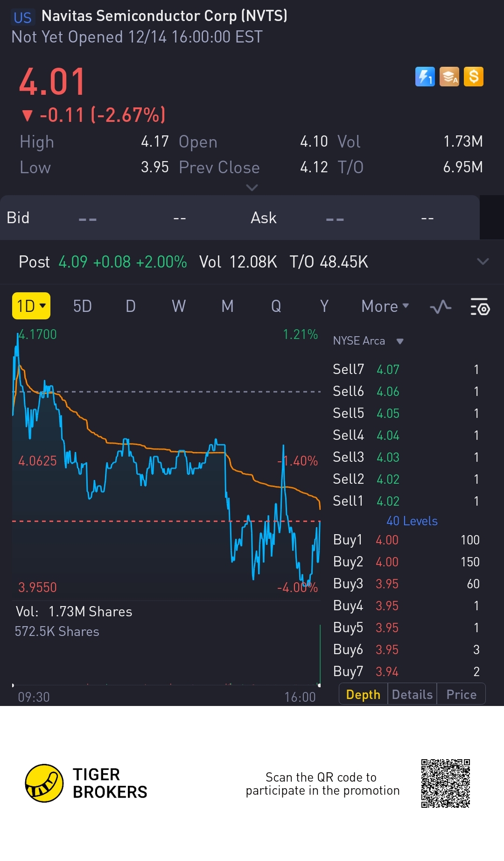Tap the Buy4 3.95 order row
The image size is (504, 861).
[406, 606]
